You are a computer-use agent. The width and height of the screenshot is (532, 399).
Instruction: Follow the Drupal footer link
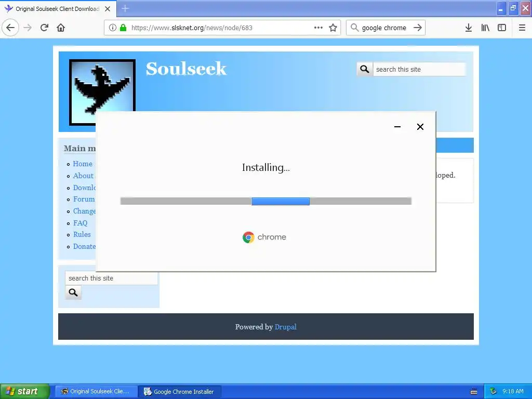click(285, 327)
